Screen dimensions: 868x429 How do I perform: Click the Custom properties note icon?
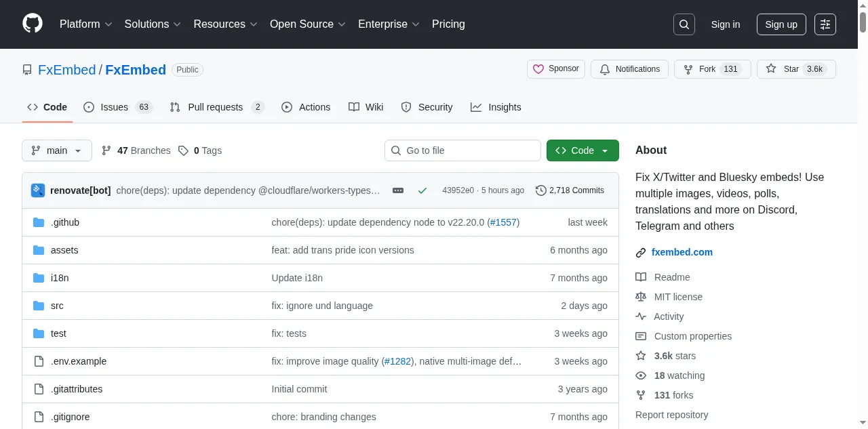[x=641, y=336]
